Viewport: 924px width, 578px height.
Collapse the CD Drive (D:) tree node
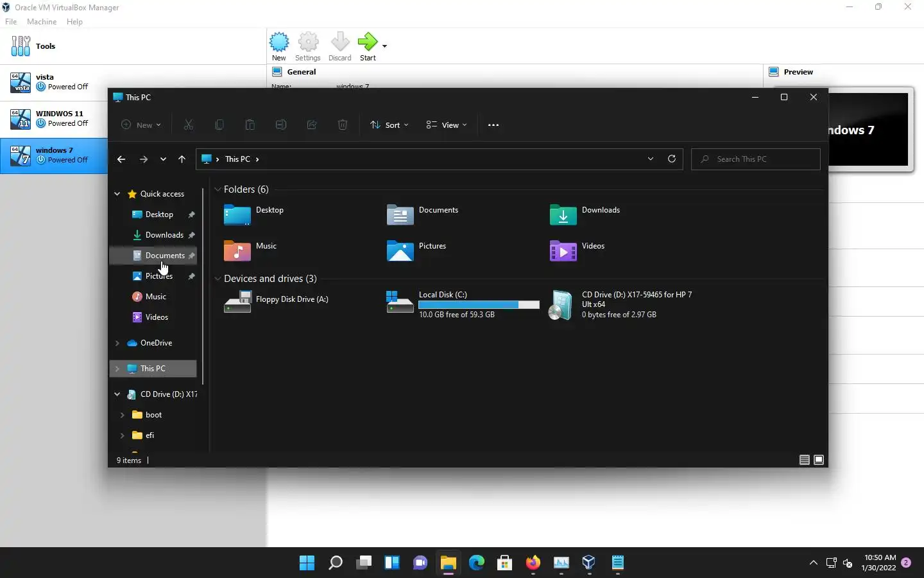117,394
